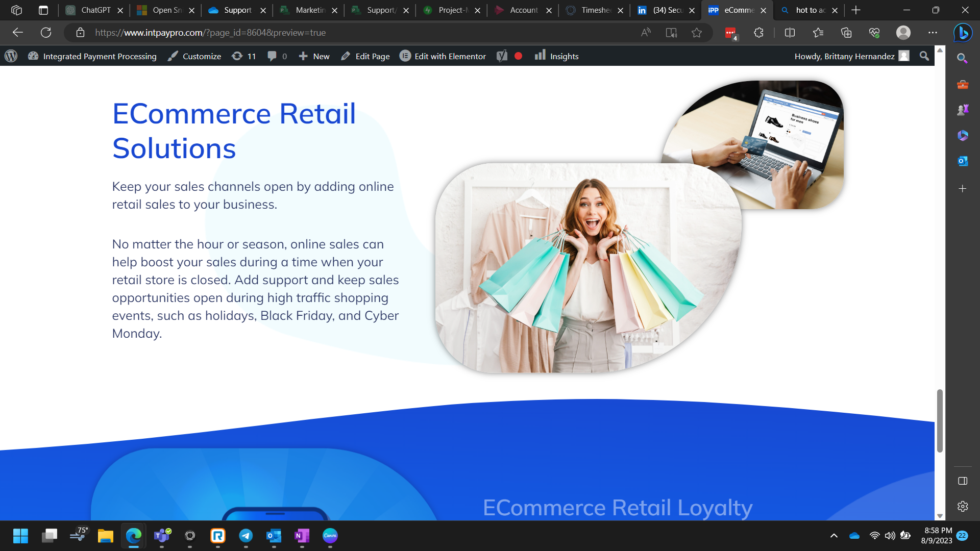Add this page to favorites
The image size is (980, 551).
(x=697, y=32)
